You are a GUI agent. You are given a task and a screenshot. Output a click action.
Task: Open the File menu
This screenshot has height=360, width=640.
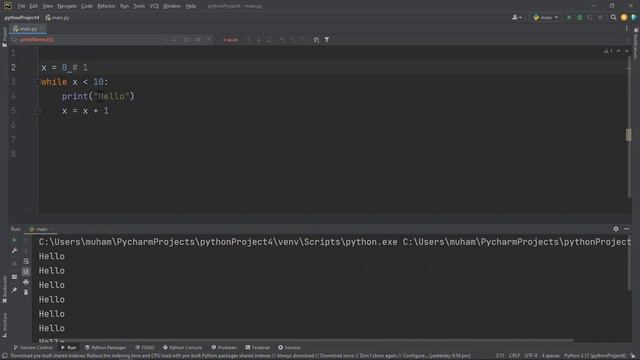coord(21,6)
